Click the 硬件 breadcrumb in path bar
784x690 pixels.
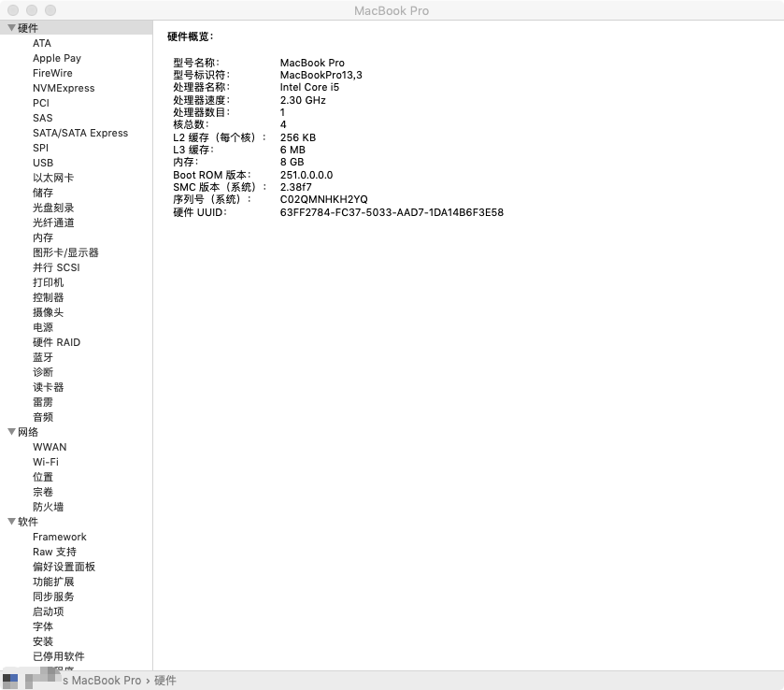click(165, 681)
